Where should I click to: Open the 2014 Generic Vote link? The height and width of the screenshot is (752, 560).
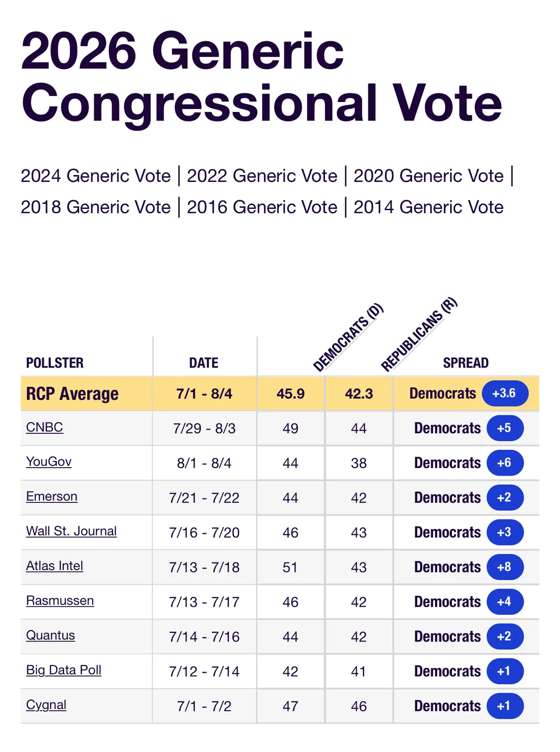coord(428,207)
